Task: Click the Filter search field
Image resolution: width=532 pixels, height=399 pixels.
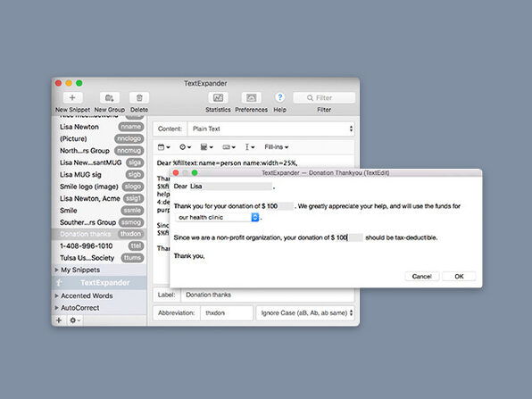Action: point(324,97)
